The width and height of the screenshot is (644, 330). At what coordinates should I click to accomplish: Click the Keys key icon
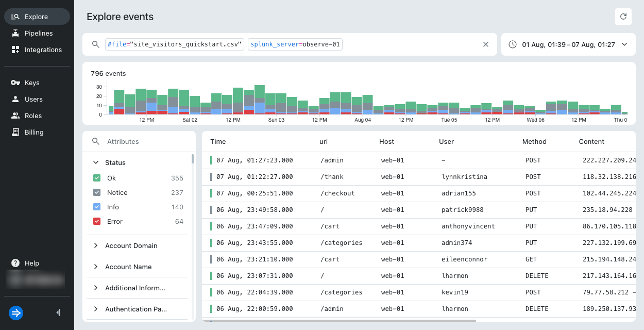coord(15,82)
